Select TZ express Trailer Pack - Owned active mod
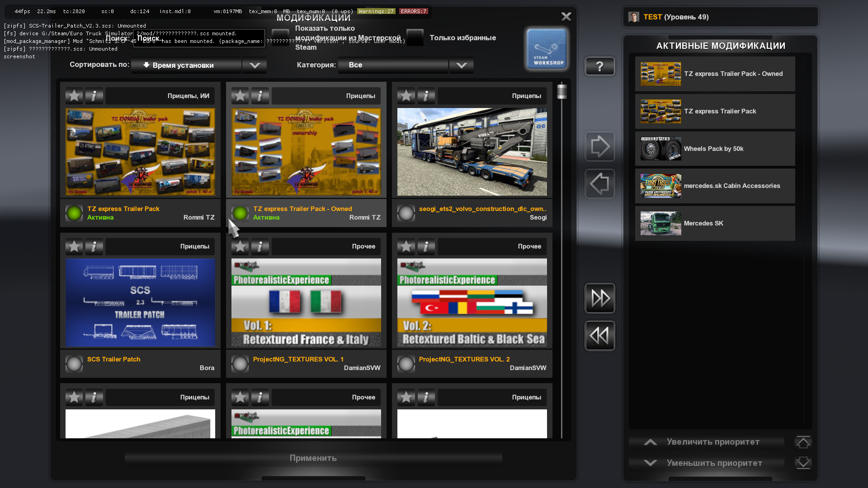This screenshot has height=488, width=868. coord(715,74)
